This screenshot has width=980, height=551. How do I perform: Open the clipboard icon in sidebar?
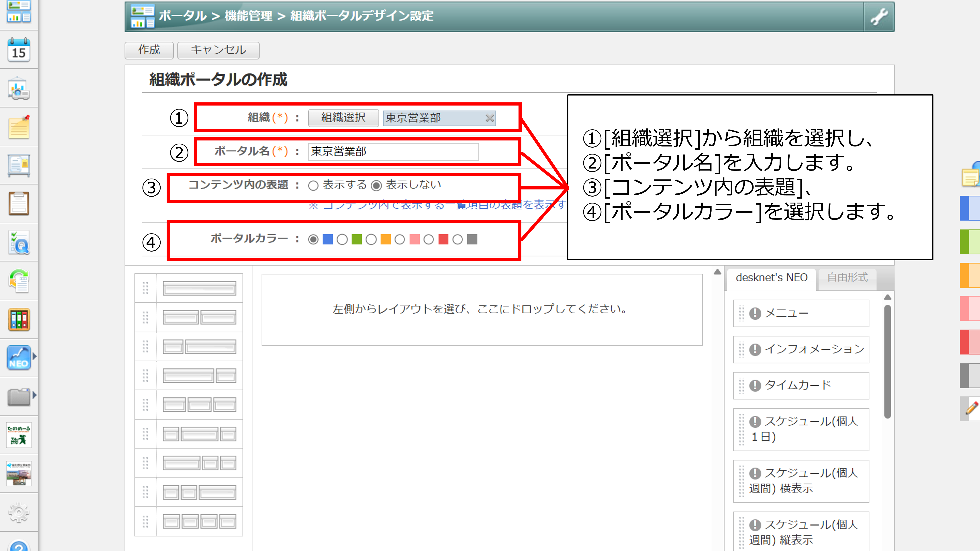pos(19,204)
